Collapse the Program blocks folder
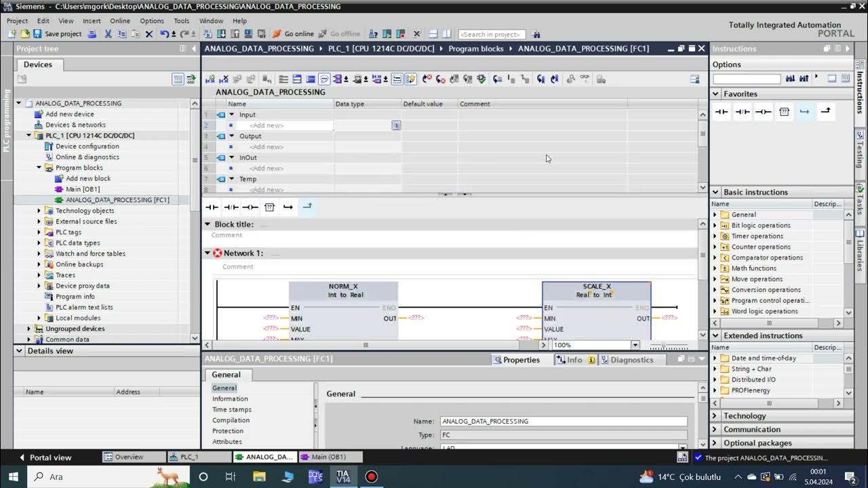 (39, 167)
